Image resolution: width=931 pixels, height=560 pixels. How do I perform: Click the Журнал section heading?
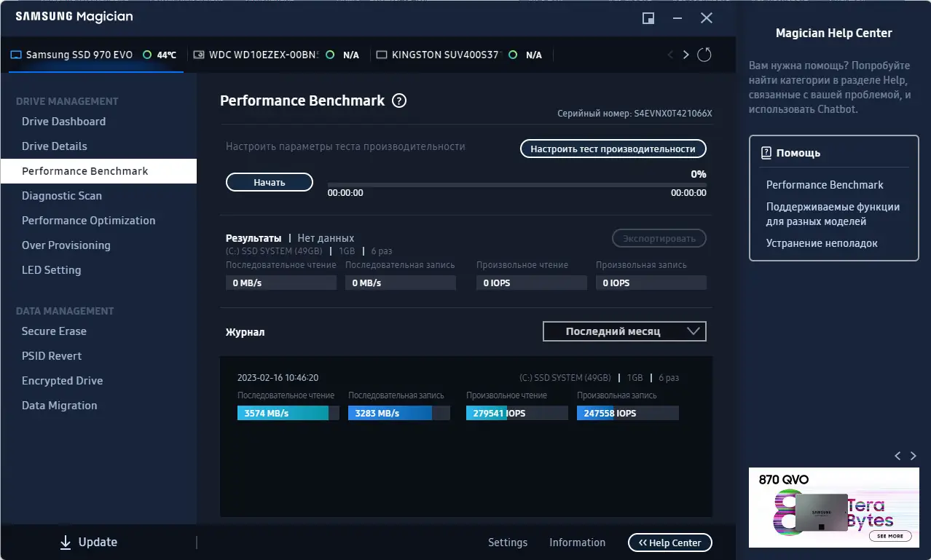245,332
